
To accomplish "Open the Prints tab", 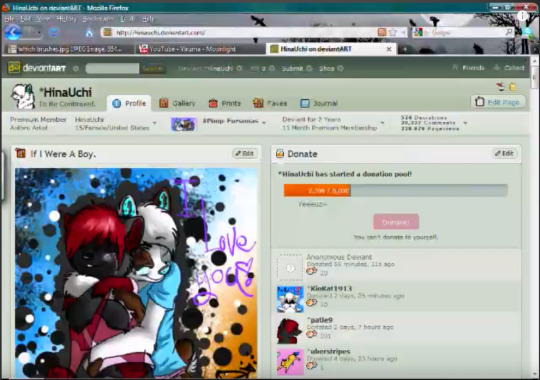I will point(225,103).
